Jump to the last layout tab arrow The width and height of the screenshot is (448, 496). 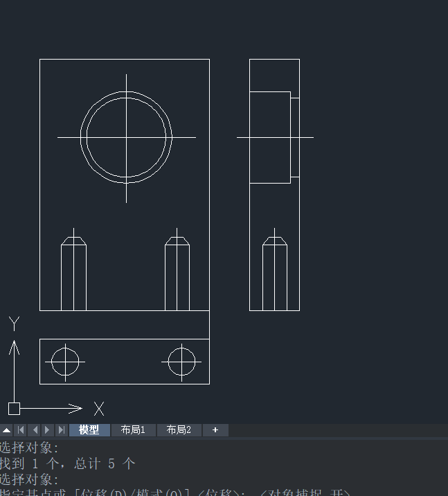tap(61, 430)
